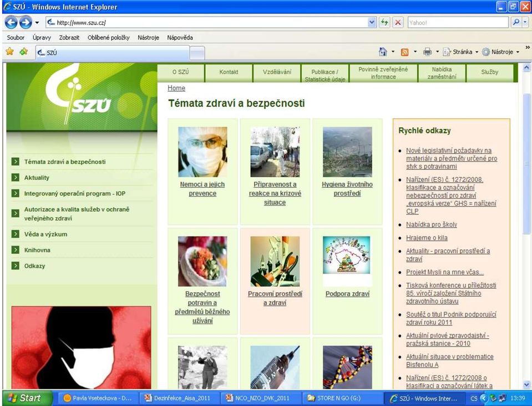The height and width of the screenshot is (406, 532).
Task: Switch to STORE N GO (G:) taskbar window
Action: point(342,398)
